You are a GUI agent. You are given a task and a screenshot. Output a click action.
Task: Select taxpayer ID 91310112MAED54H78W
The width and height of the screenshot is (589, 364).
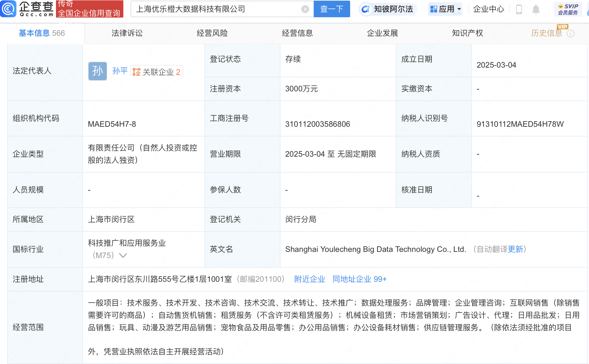(520, 124)
